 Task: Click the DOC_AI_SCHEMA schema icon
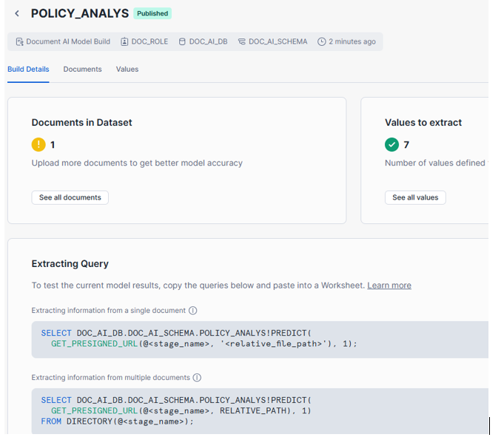[242, 42]
